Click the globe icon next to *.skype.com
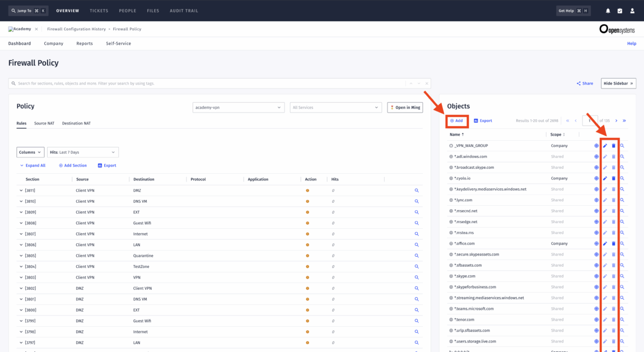Image resolution: width=644 pixels, height=352 pixels. (x=596, y=276)
